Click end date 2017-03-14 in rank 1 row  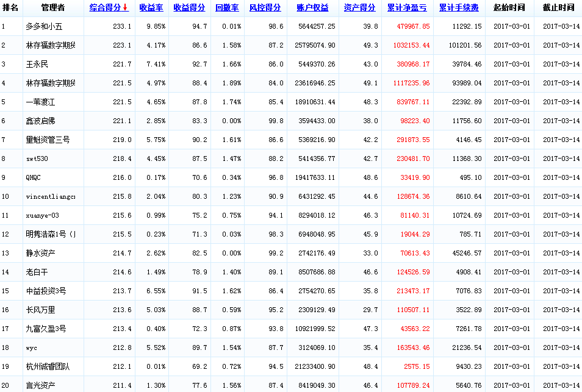pos(561,26)
